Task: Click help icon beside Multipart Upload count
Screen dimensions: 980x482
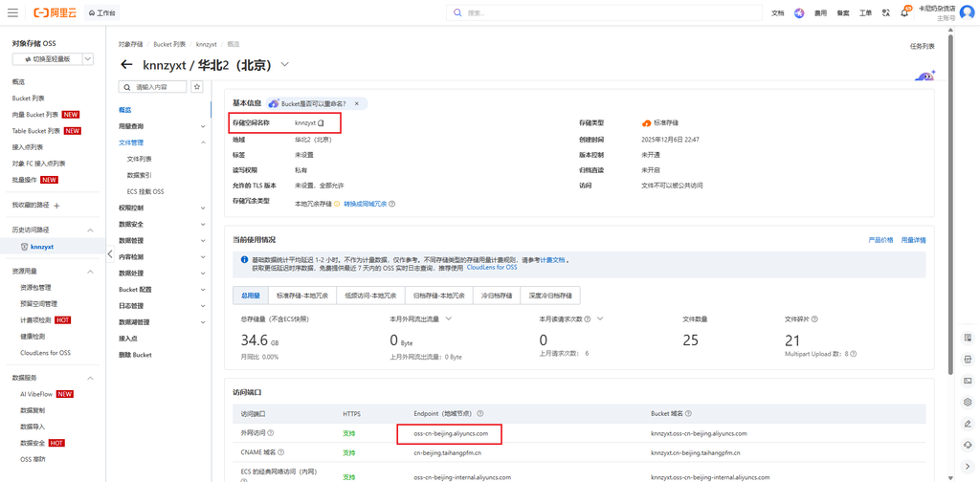Action: (x=853, y=354)
